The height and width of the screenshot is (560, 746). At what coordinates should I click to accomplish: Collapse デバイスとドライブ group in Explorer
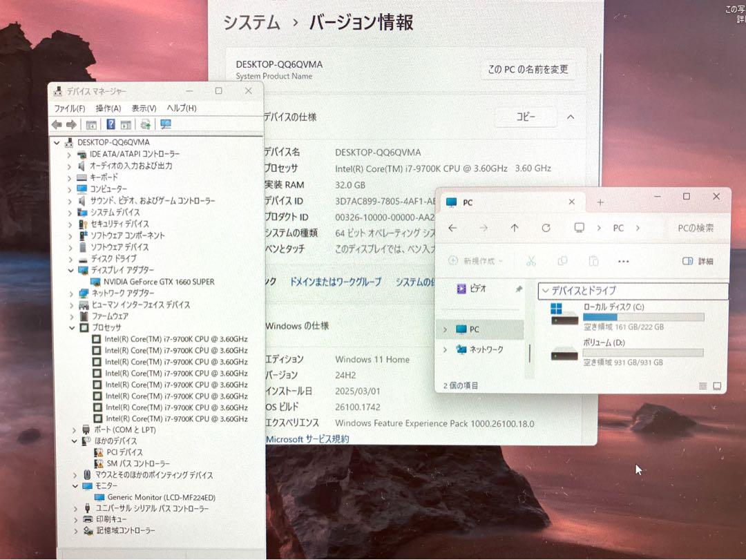[545, 290]
